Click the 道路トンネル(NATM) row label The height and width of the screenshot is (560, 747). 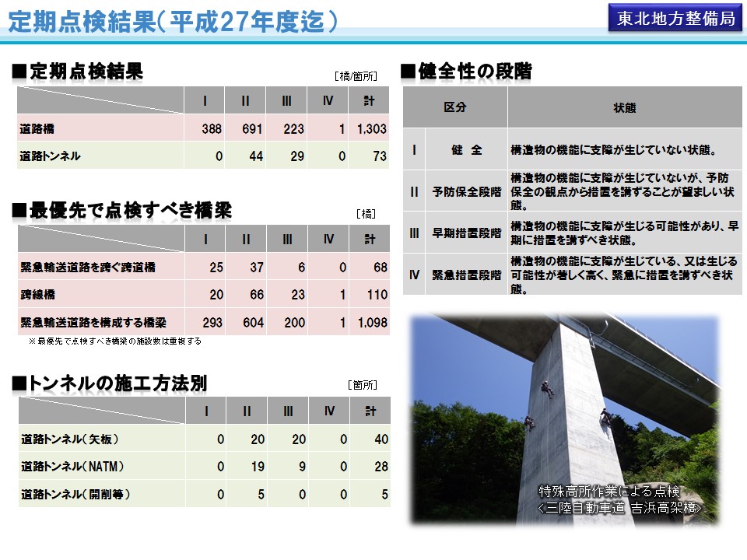72,467
